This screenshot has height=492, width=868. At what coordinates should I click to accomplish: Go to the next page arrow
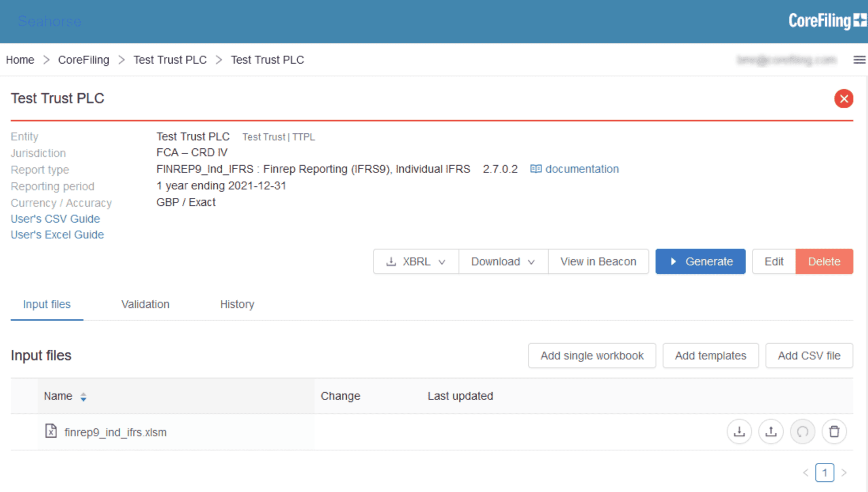[x=844, y=473]
